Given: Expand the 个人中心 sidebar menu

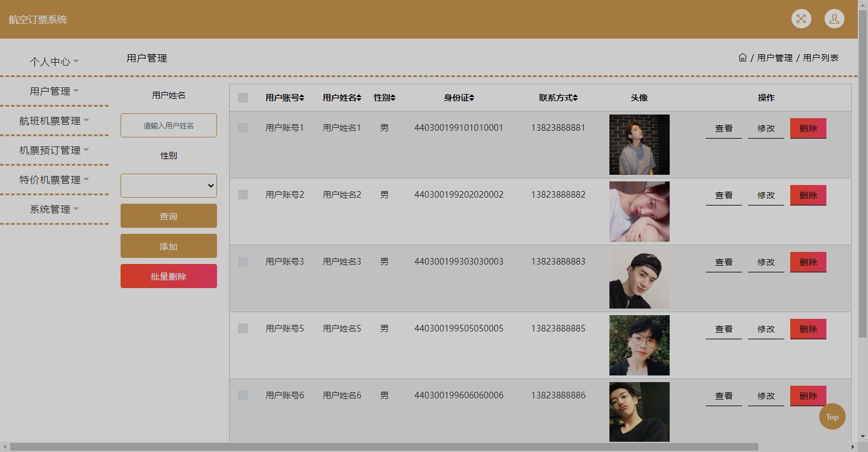Looking at the screenshot, I should pos(54,61).
